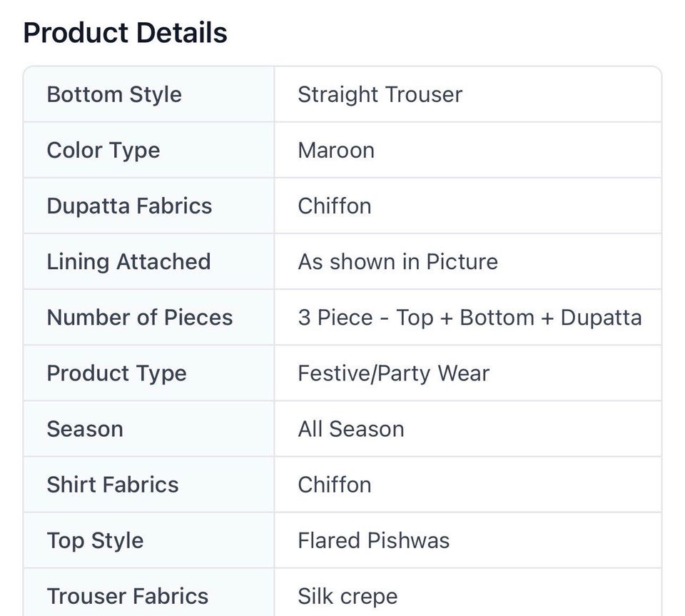Viewport: 685px width, 616px height.
Task: Select the Number of Pieces label
Action: [x=140, y=318]
